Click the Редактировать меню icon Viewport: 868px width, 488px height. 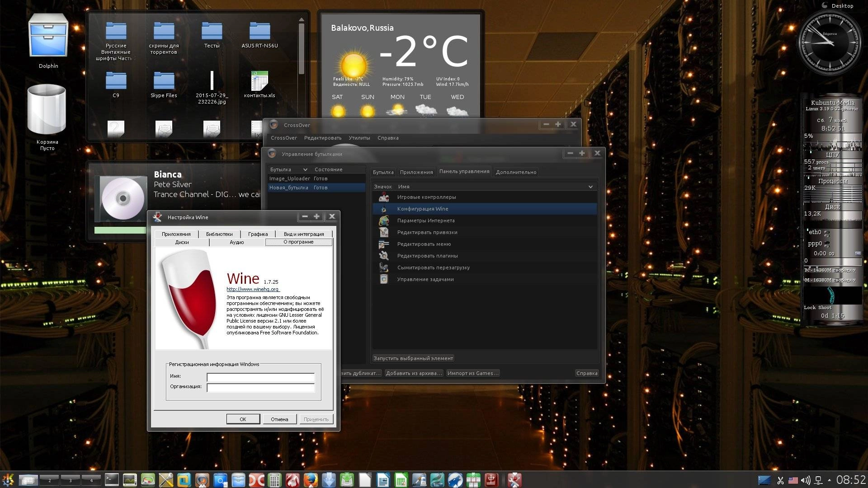point(384,244)
